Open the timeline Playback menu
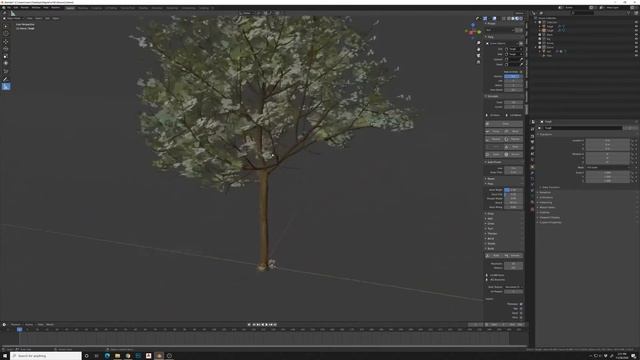The height and width of the screenshot is (360, 640). coord(16,324)
